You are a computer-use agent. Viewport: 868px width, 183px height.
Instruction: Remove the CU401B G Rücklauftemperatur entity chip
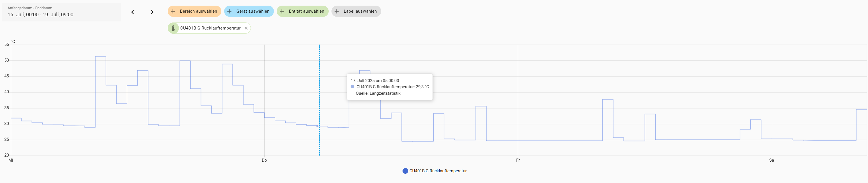click(246, 28)
